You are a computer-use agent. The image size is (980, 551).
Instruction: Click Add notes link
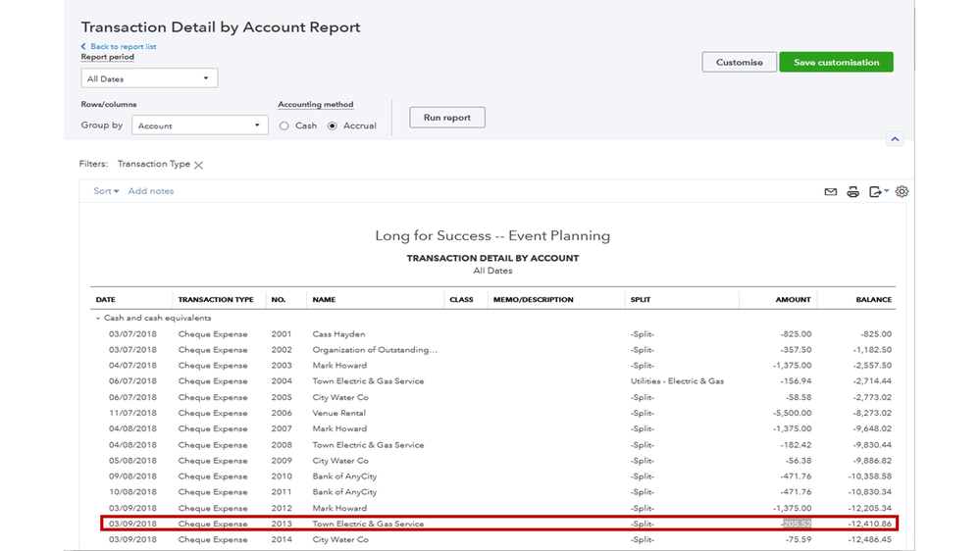[x=151, y=191]
